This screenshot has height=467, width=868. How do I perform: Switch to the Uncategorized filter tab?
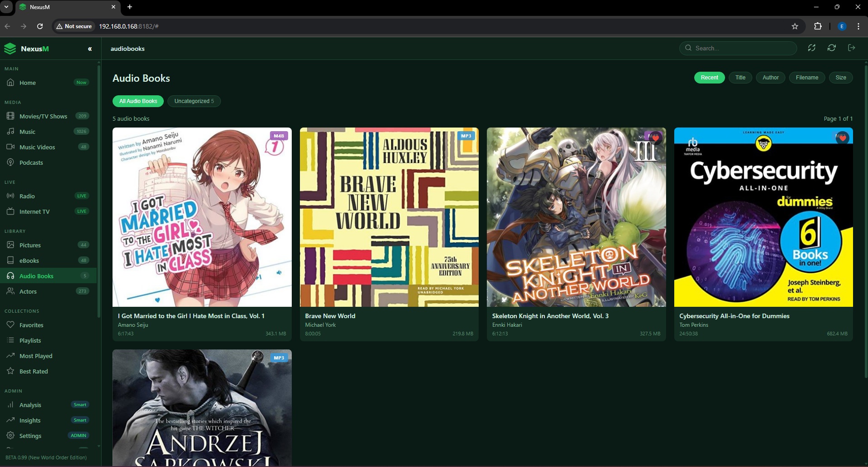(x=194, y=101)
